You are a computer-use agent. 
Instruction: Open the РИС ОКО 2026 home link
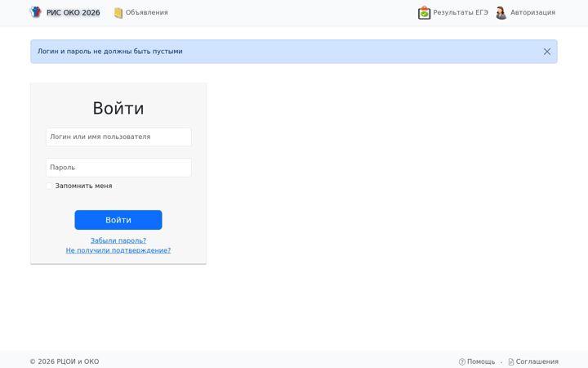pos(73,12)
